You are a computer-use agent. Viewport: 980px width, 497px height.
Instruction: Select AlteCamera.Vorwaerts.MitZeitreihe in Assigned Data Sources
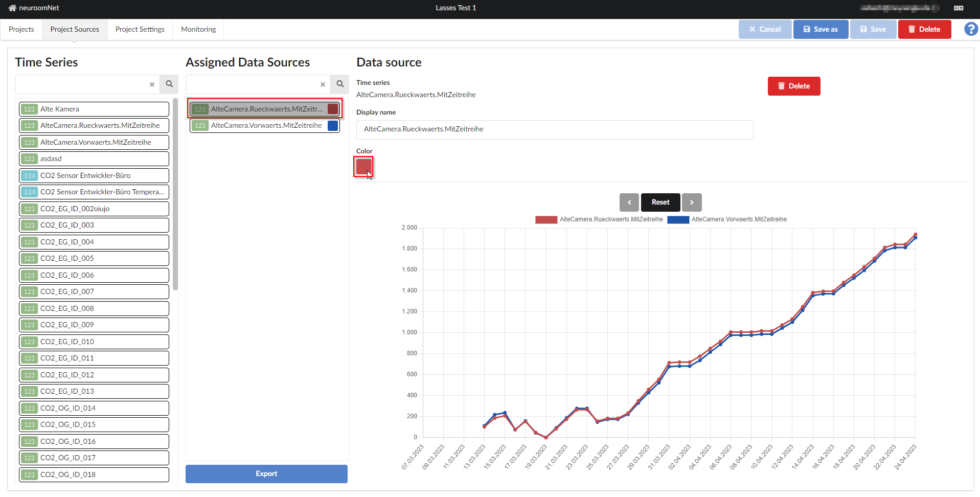(264, 125)
